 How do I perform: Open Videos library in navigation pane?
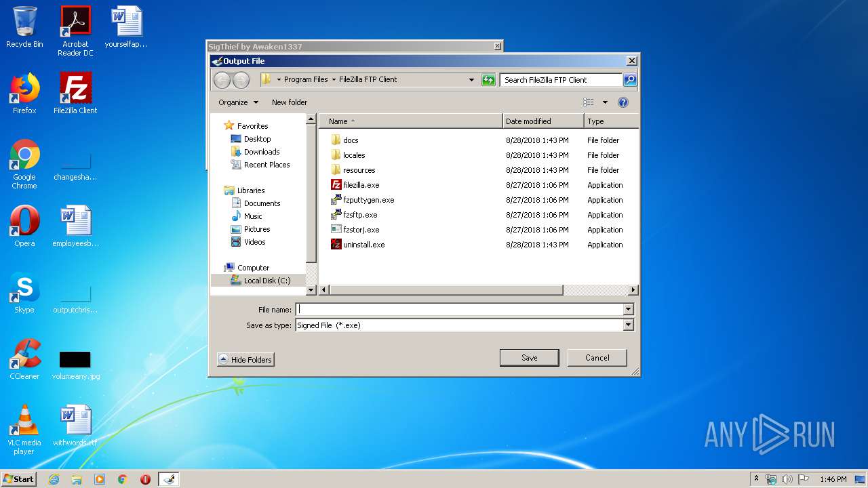coord(255,242)
